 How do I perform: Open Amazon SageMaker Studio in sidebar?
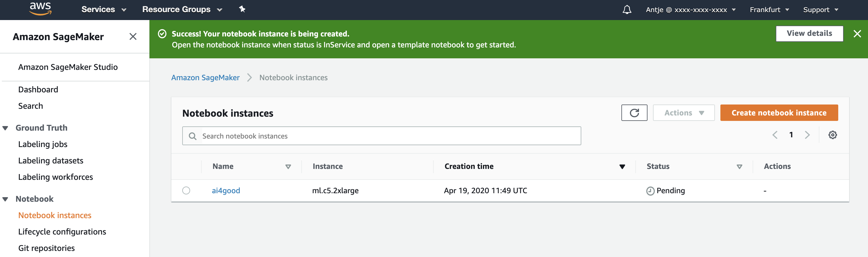coord(68,67)
